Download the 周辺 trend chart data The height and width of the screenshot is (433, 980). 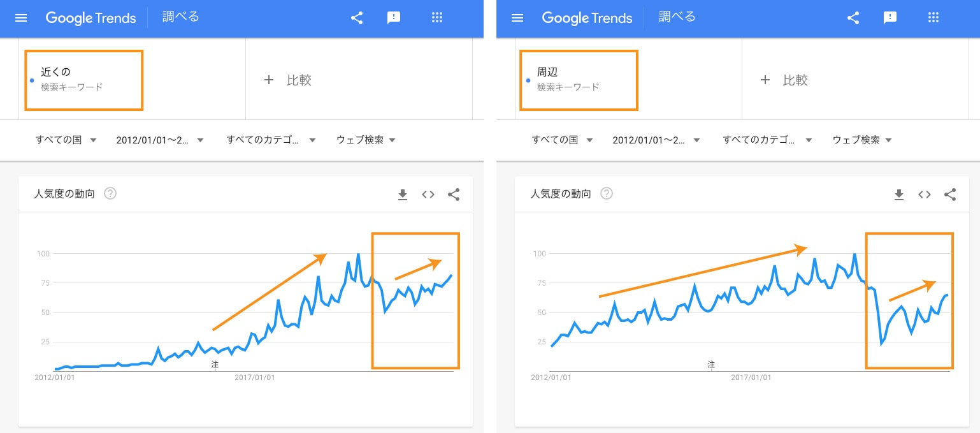coord(899,194)
